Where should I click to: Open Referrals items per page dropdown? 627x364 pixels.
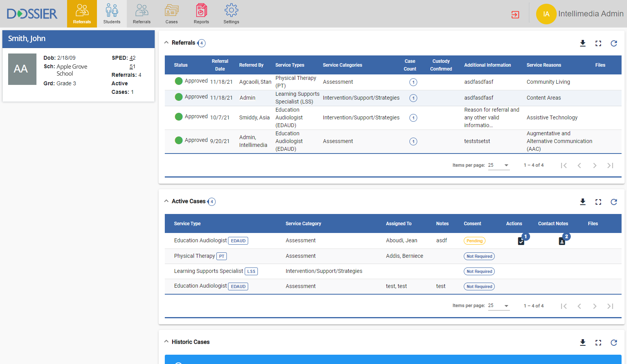pos(499,166)
